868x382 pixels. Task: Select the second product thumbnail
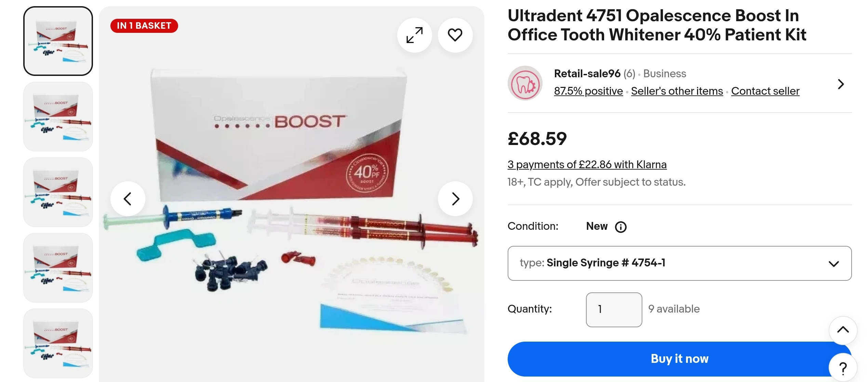pos(58,117)
